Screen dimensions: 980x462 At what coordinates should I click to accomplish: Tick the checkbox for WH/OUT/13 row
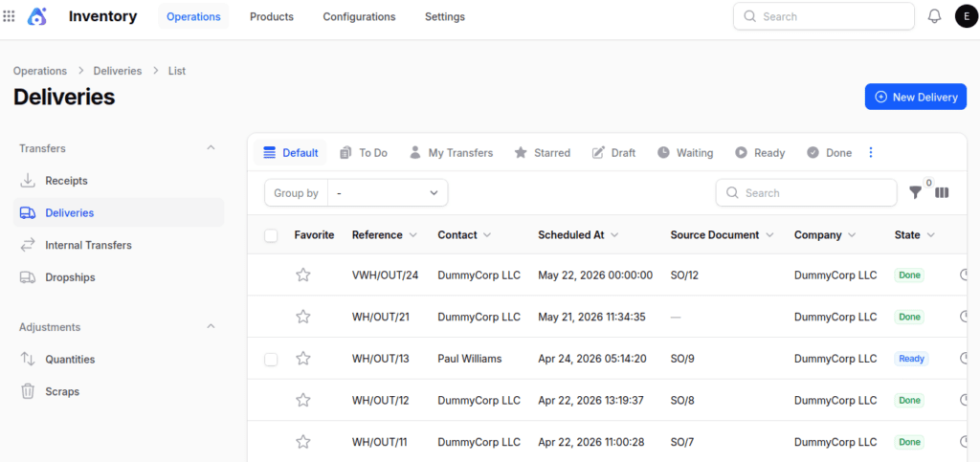click(271, 359)
